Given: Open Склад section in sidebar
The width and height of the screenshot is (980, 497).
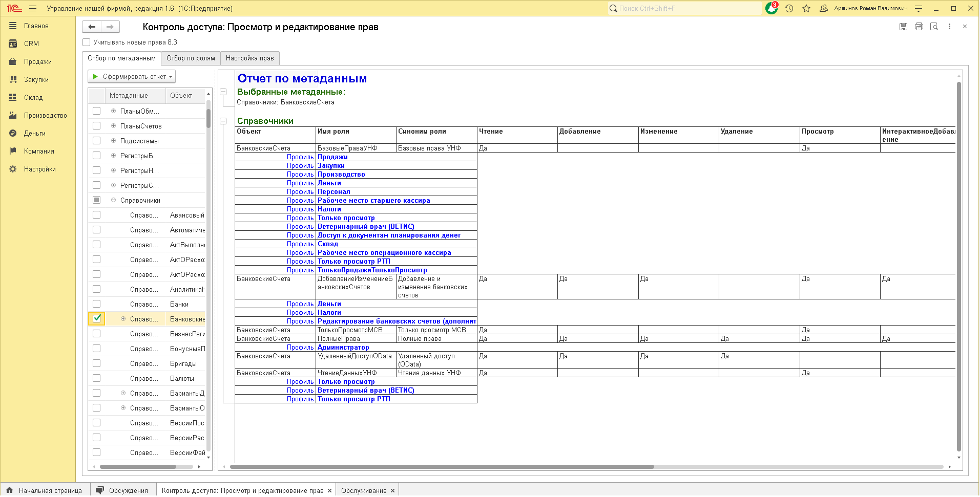Looking at the screenshot, I should 33,97.
